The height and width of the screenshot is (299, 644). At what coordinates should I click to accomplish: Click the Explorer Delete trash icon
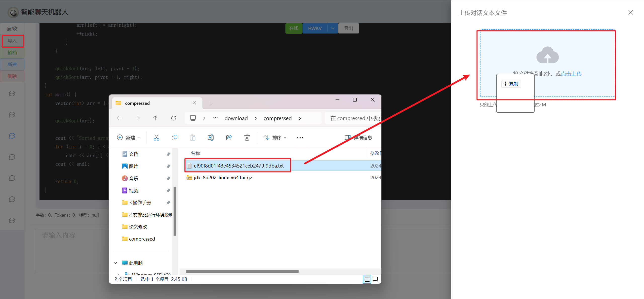click(x=247, y=138)
